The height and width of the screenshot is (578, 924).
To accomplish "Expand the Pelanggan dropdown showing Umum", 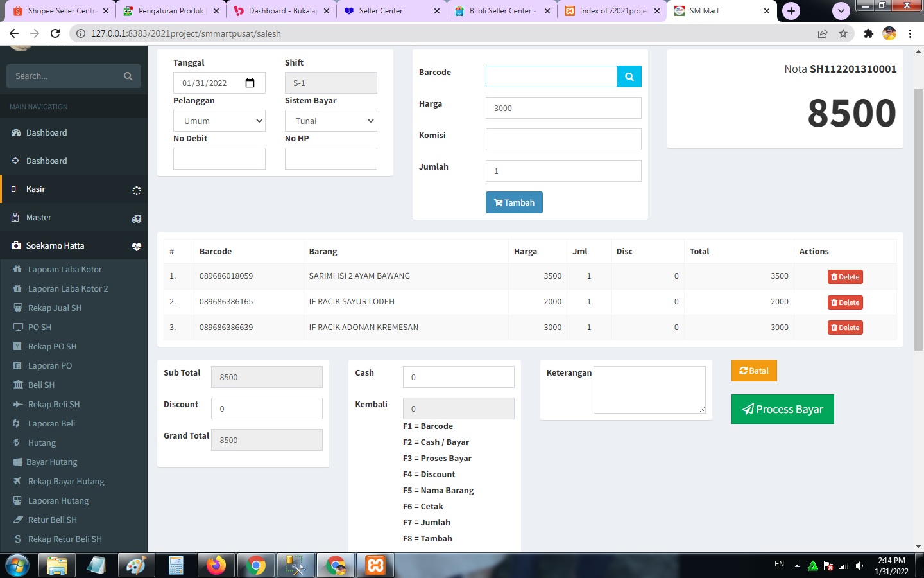I will click(219, 121).
